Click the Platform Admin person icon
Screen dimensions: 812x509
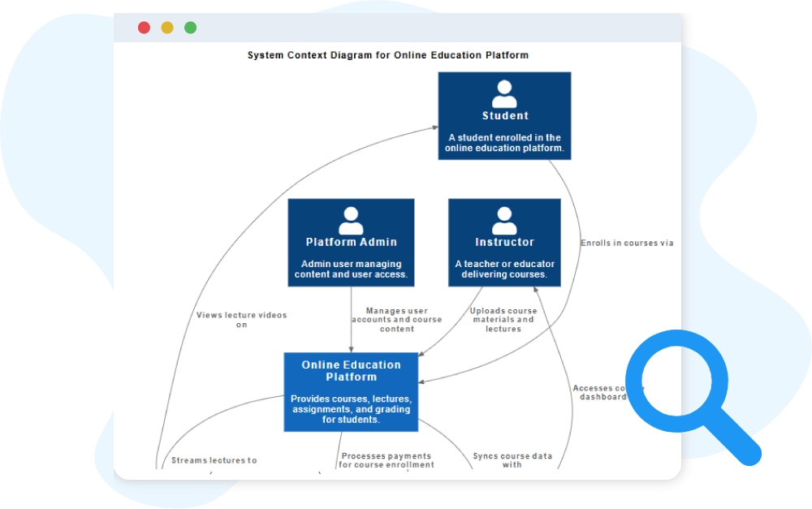pos(351,221)
